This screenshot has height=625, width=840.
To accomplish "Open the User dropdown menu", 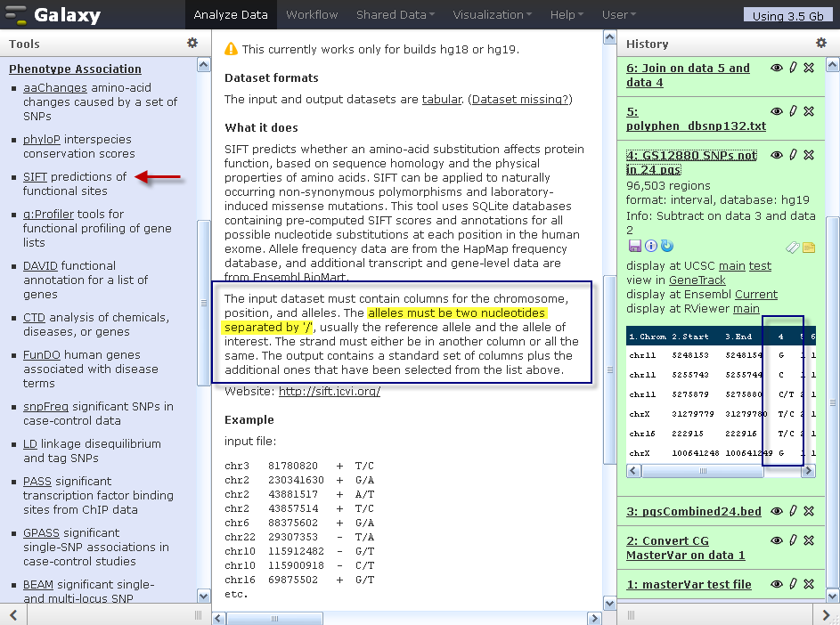I will tap(619, 15).
